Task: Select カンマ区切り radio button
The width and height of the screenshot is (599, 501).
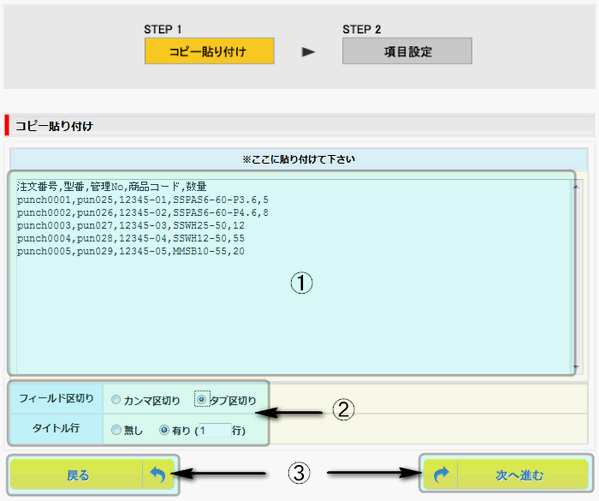Action: [116, 400]
